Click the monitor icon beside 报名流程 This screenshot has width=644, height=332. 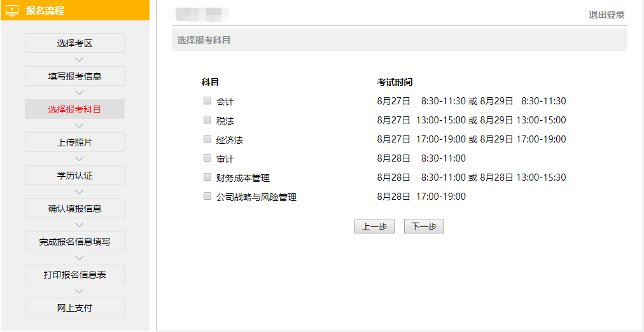12,11
